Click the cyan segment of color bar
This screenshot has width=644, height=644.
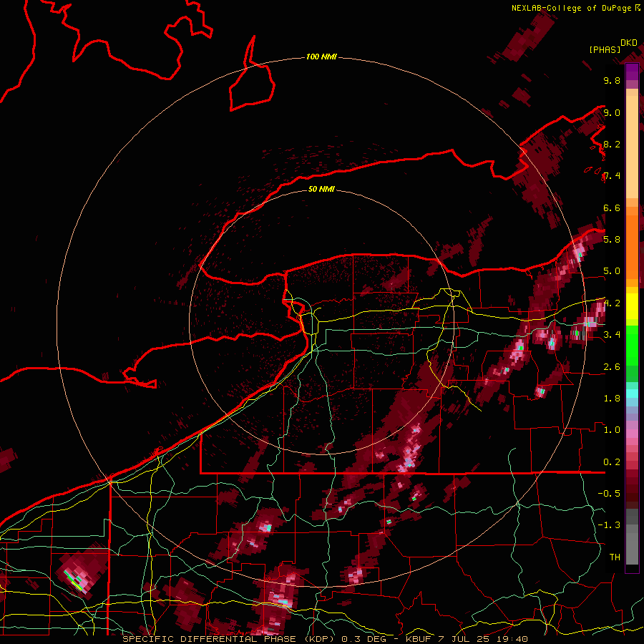(632, 393)
